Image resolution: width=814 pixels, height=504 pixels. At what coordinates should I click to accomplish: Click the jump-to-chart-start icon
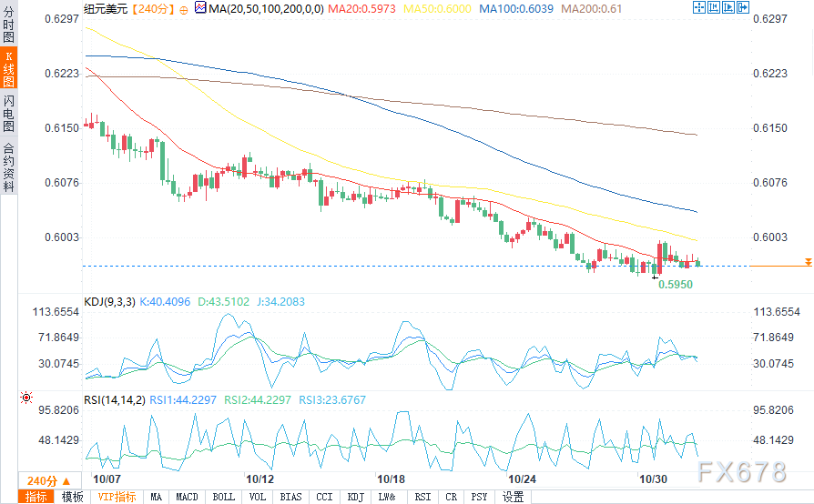(713, 7)
